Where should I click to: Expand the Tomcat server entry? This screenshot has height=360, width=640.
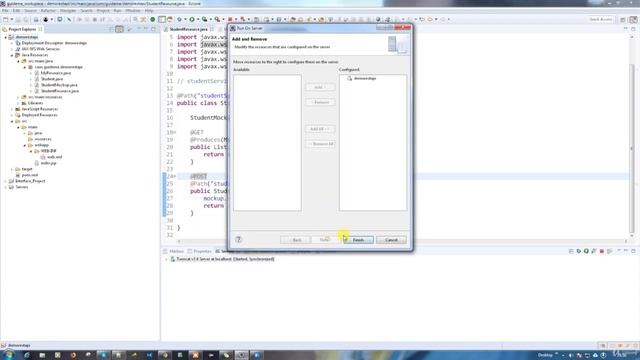click(166, 259)
